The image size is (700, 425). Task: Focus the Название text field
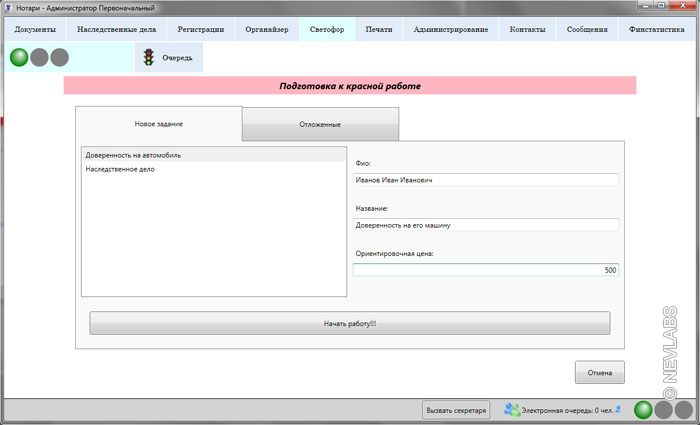486,225
